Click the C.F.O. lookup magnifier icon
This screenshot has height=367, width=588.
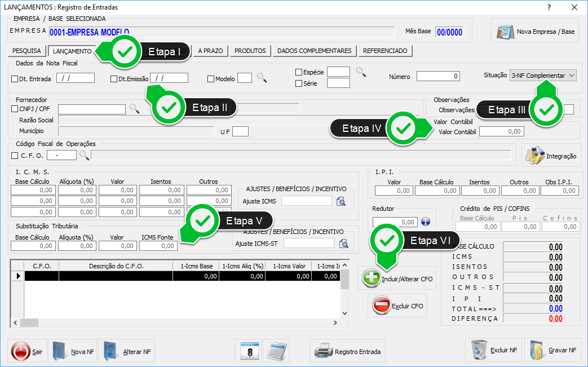[83, 155]
